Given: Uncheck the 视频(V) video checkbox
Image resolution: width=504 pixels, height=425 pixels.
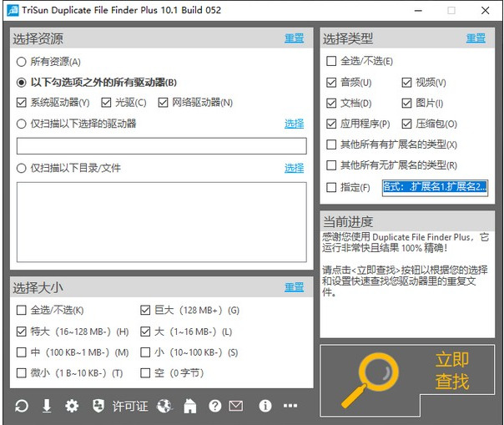Looking at the screenshot, I should point(406,83).
